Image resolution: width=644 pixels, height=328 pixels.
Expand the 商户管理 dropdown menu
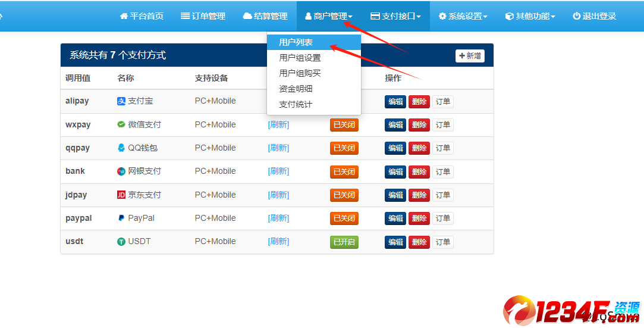click(329, 16)
